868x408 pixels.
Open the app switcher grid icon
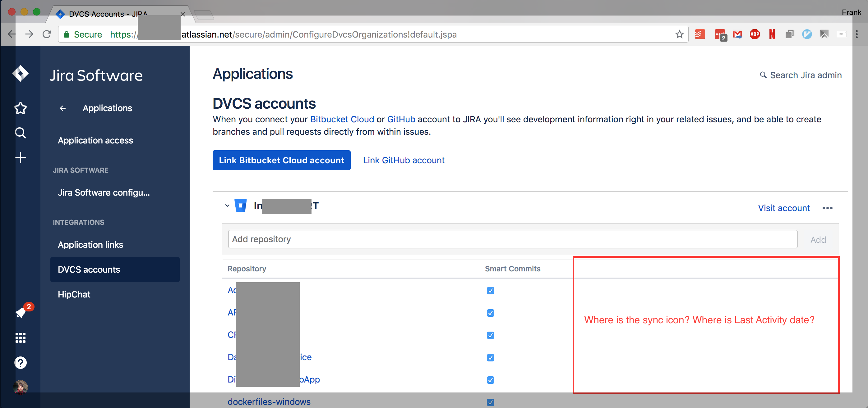click(x=21, y=338)
